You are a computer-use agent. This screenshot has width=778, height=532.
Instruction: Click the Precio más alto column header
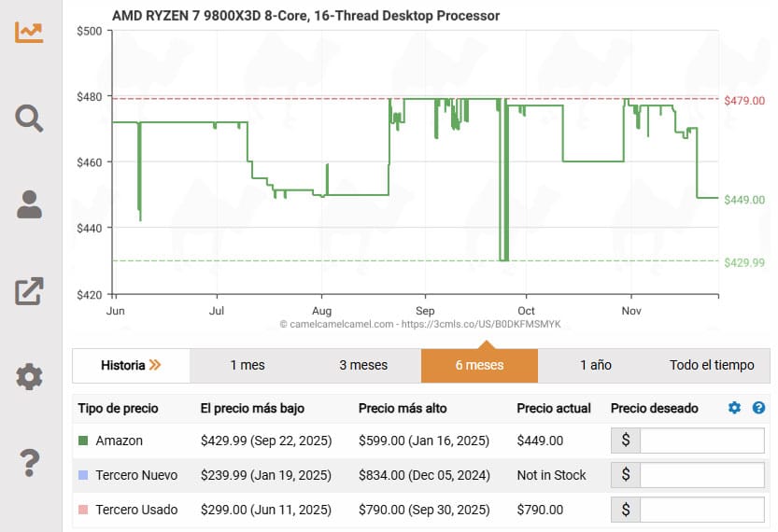403,409
